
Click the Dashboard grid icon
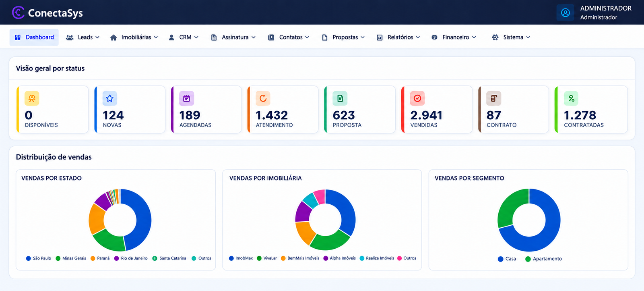tap(18, 37)
